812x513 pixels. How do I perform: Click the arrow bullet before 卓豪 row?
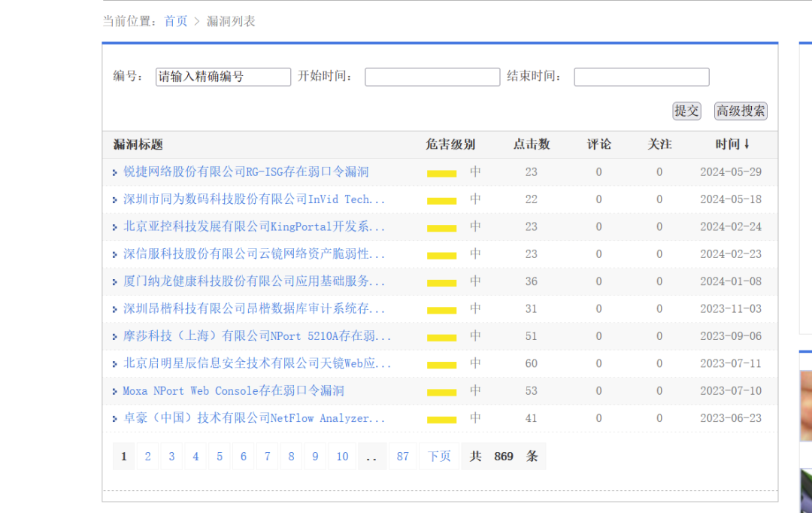coord(115,419)
